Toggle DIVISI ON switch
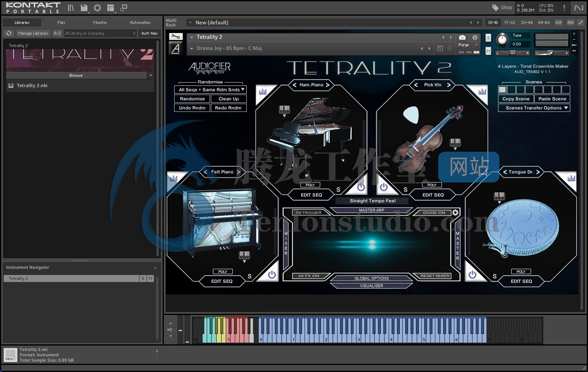Viewport: 588px width, 372px height. (x=434, y=213)
